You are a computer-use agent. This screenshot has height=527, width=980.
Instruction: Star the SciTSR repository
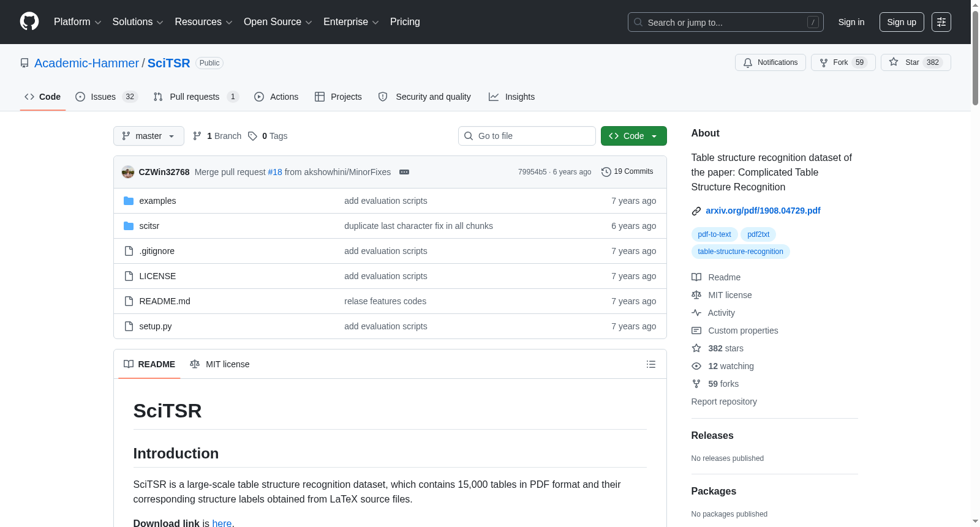pos(916,62)
